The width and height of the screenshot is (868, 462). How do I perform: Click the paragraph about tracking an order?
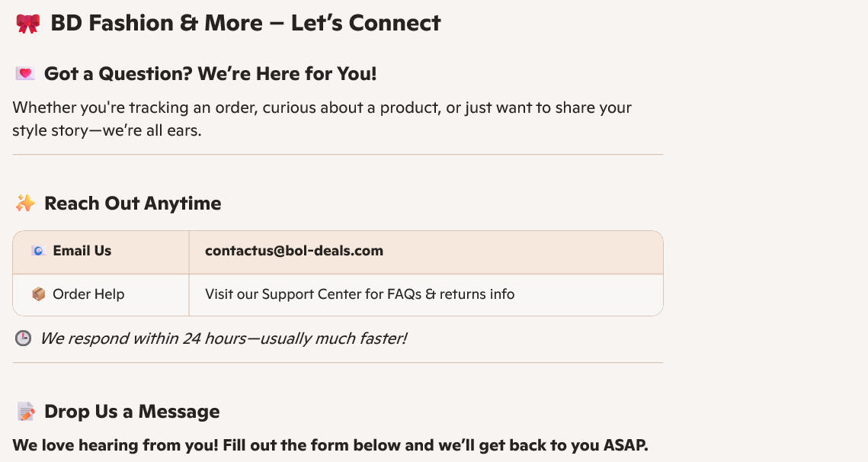tap(322, 118)
